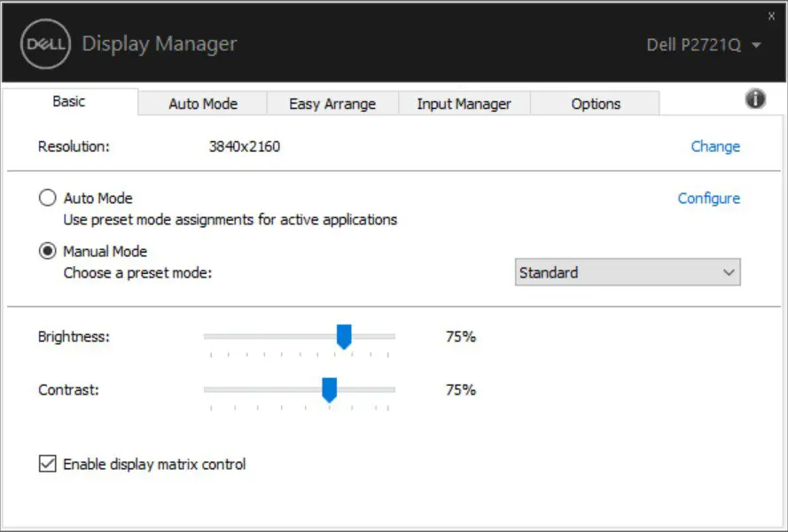
Task: Click the Dell logo icon
Action: tap(45, 43)
